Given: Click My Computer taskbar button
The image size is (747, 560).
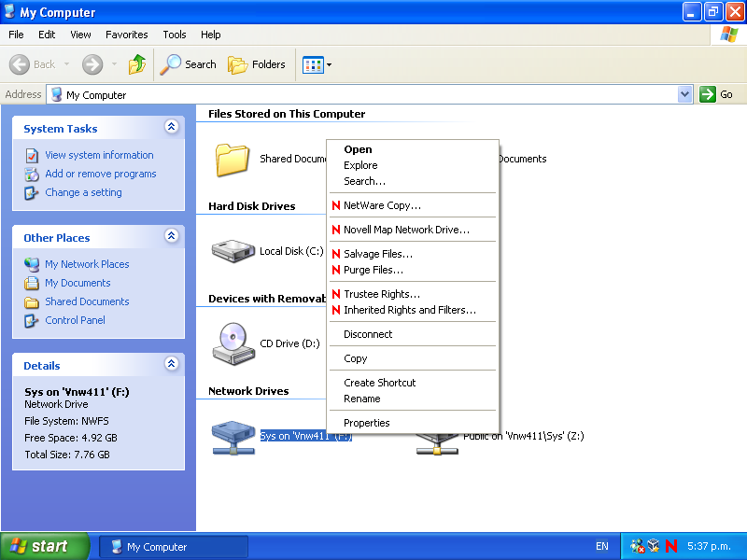Looking at the screenshot, I should coord(174,547).
